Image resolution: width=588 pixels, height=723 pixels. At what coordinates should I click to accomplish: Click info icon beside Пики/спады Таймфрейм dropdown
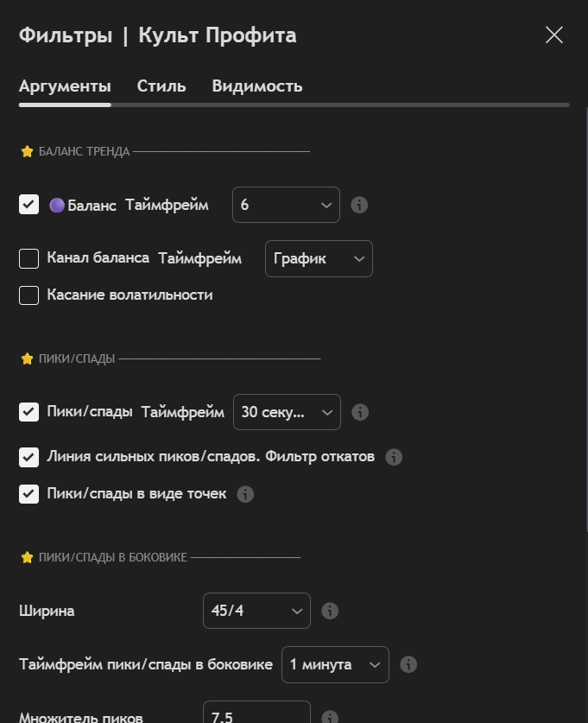click(x=361, y=412)
